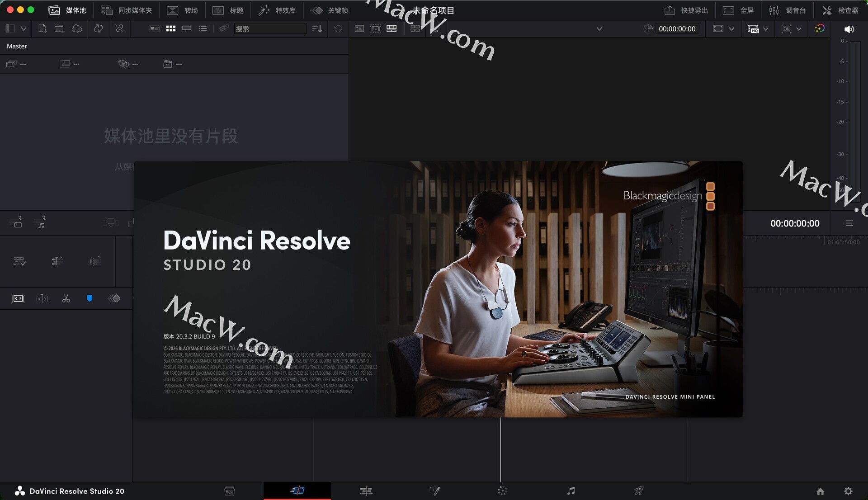Viewport: 868px width, 500px height.
Task: Click the import media file icon
Action: coord(42,28)
